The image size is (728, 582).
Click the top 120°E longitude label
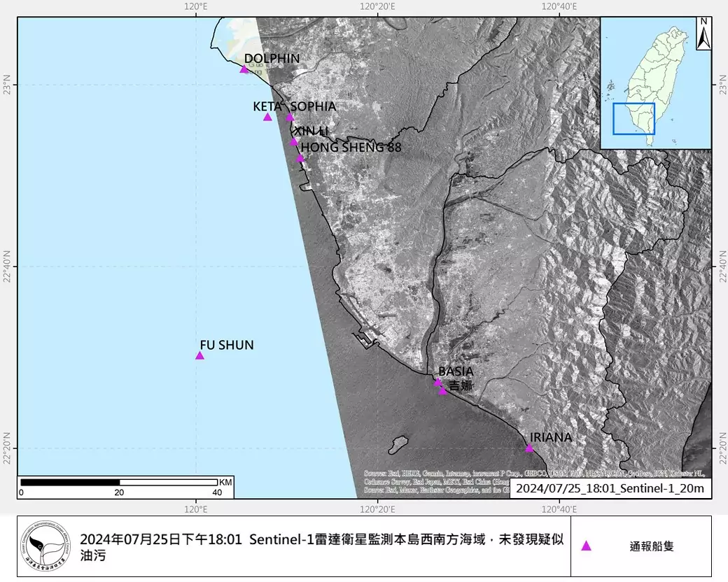(x=196, y=6)
